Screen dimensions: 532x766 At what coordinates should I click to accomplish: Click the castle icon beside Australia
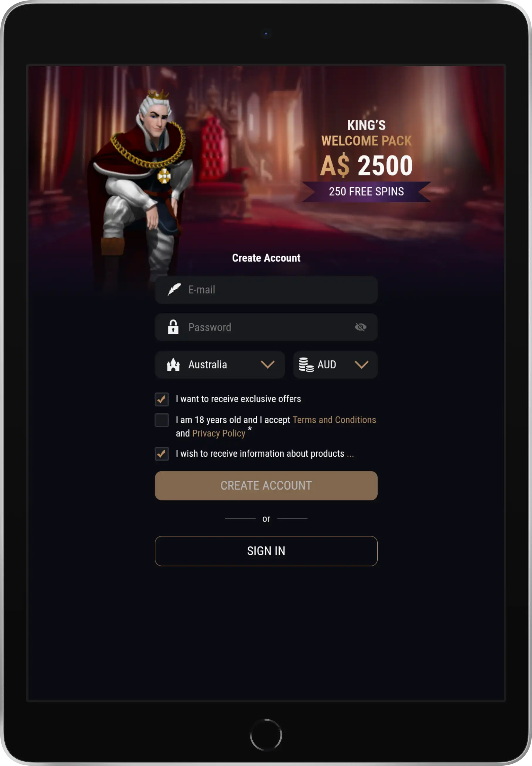click(173, 365)
